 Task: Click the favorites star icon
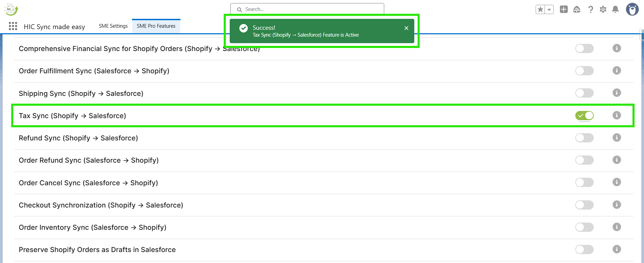coord(540,10)
